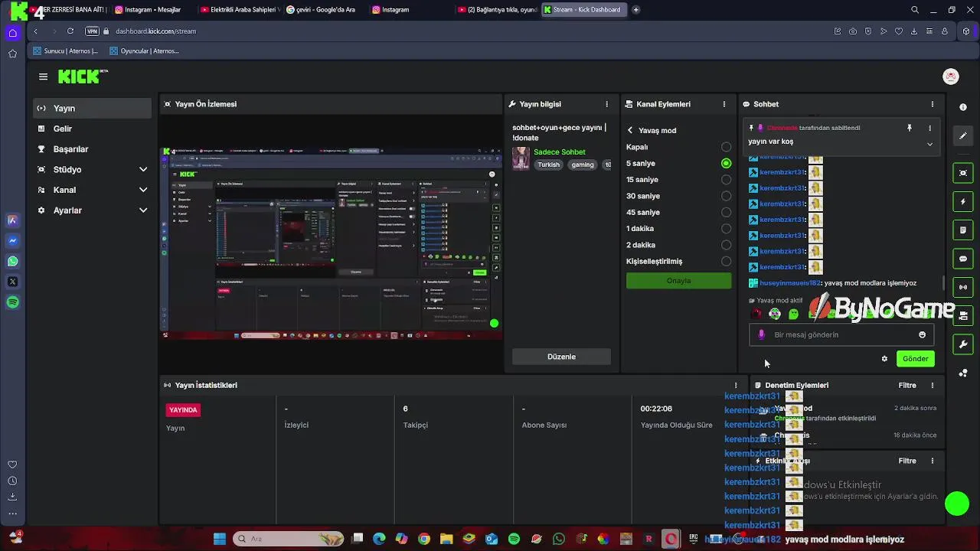Screen dimensions: 980x551
Task: Click the Düzenle button
Action: [561, 357]
